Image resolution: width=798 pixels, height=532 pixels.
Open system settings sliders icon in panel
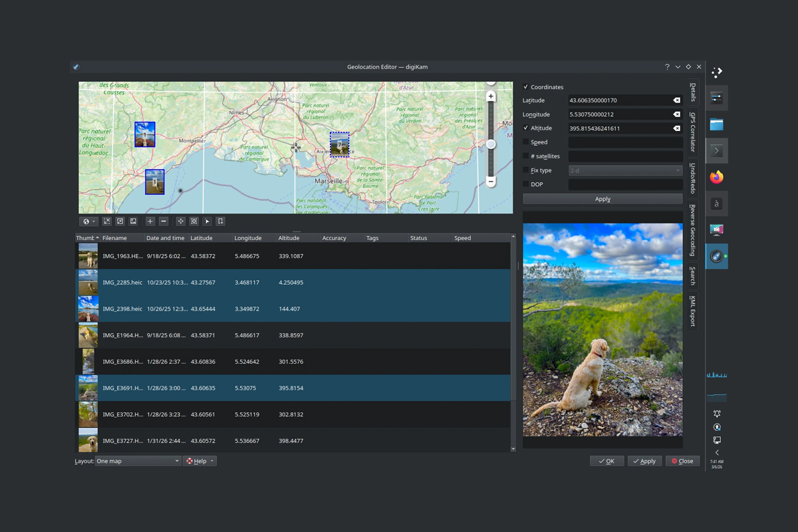716,98
